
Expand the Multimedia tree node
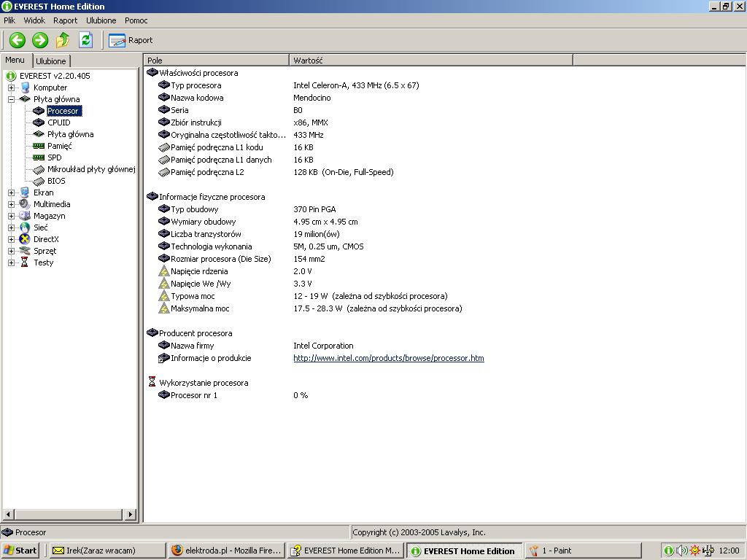click(11, 204)
